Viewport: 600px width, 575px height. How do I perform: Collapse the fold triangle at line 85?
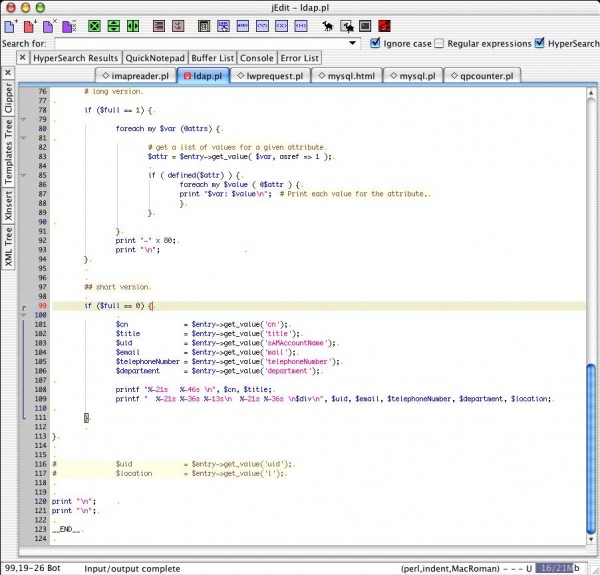click(23, 176)
